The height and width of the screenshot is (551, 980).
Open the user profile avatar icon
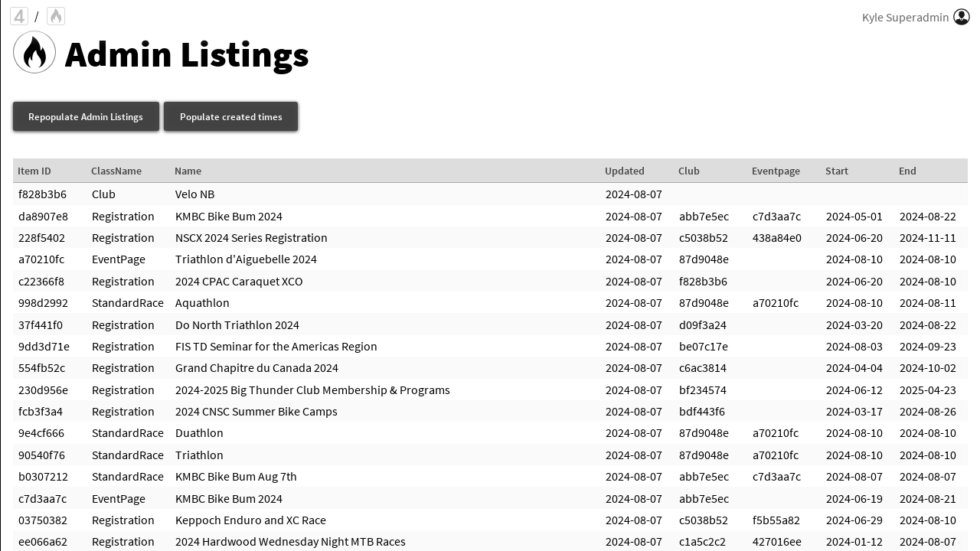(x=962, y=17)
